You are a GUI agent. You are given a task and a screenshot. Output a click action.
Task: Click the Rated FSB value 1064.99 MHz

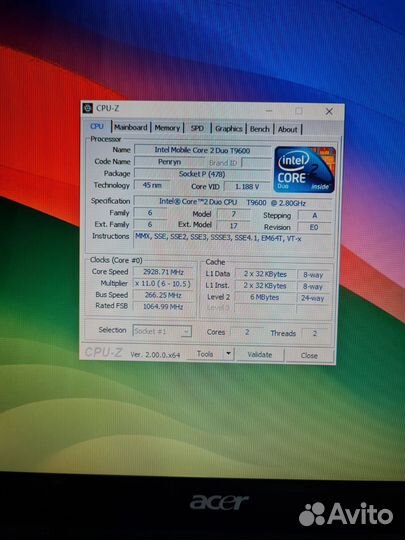[x=163, y=307]
